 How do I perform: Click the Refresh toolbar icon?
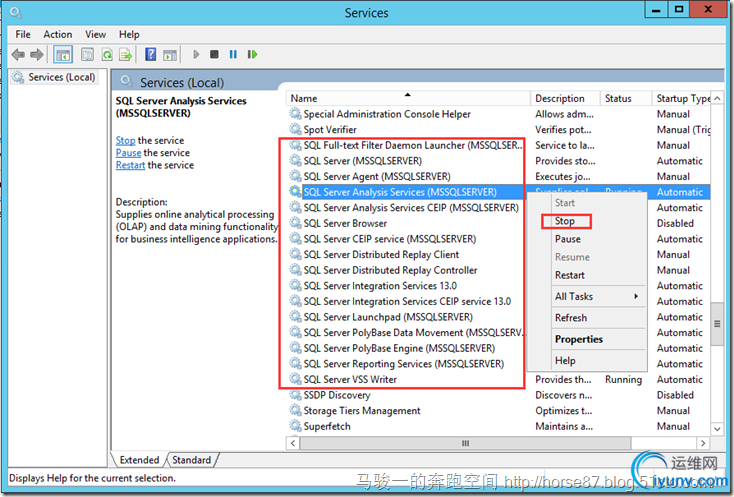pos(107,55)
